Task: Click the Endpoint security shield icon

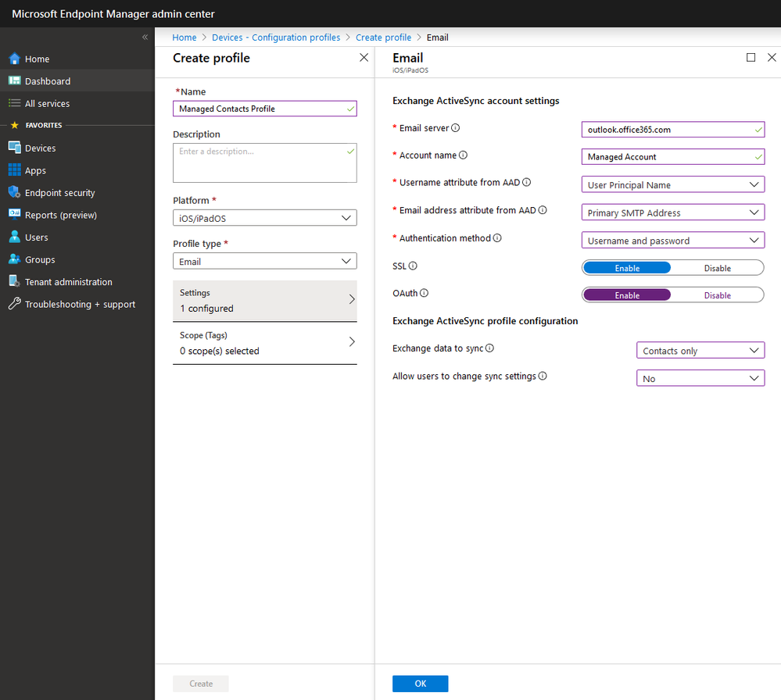Action: [14, 192]
